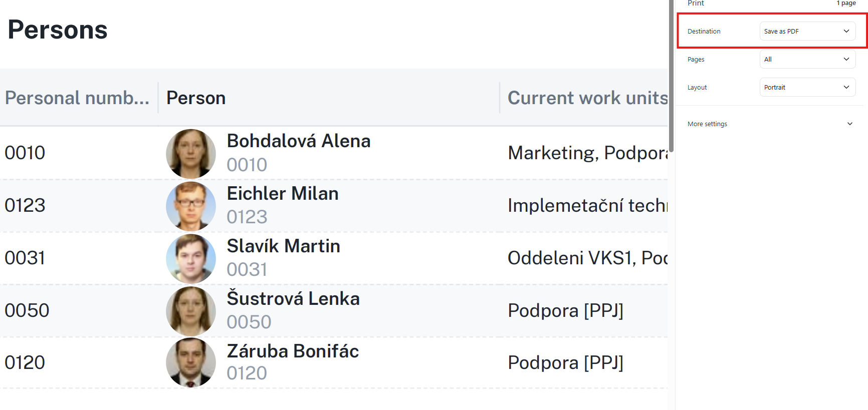This screenshot has height=410, width=868.
Task: Click the print preview vertical scrollbar
Action: pyautogui.click(x=671, y=75)
